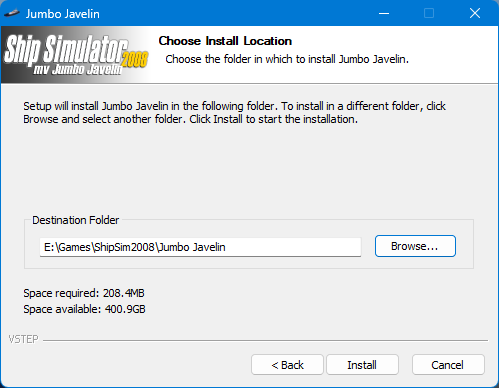The height and width of the screenshot is (388, 499).
Task: Minimize the Jumbo Javelin installer window
Action: point(384,14)
